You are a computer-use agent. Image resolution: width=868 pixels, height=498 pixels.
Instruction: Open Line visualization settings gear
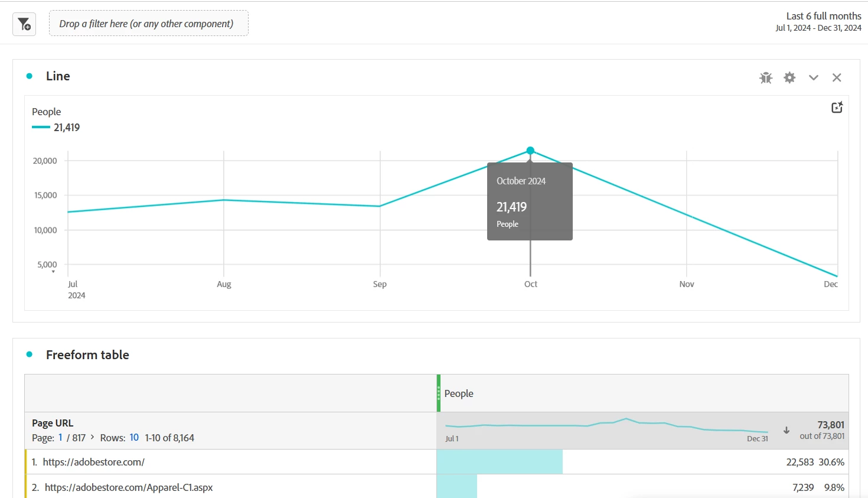click(x=789, y=77)
